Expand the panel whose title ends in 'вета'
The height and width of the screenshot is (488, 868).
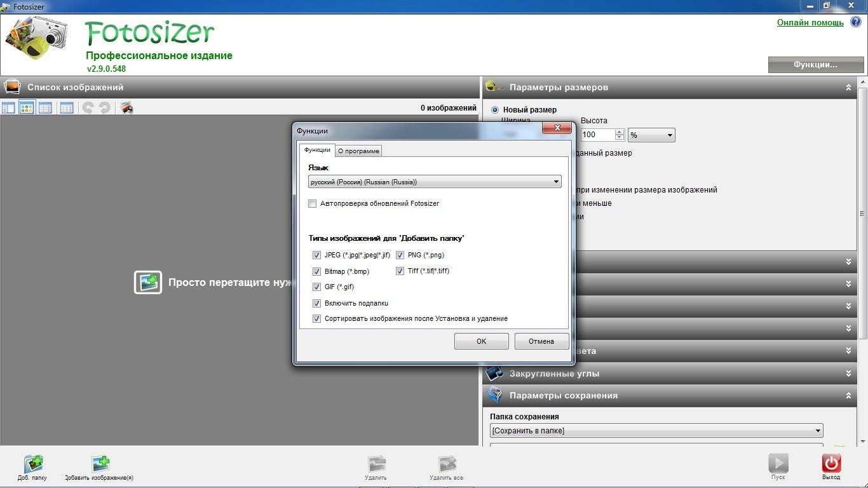point(848,351)
